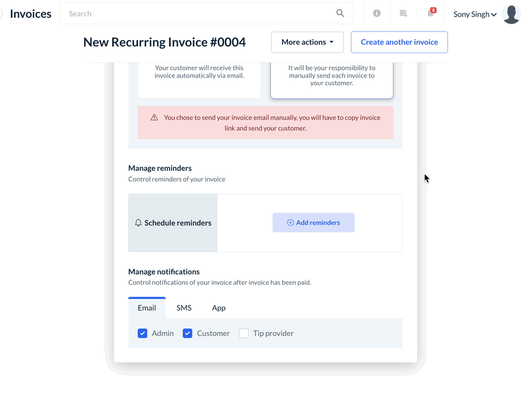The image size is (532, 399).
Task: Uncheck the Admin notification checkbox
Action: (143, 333)
